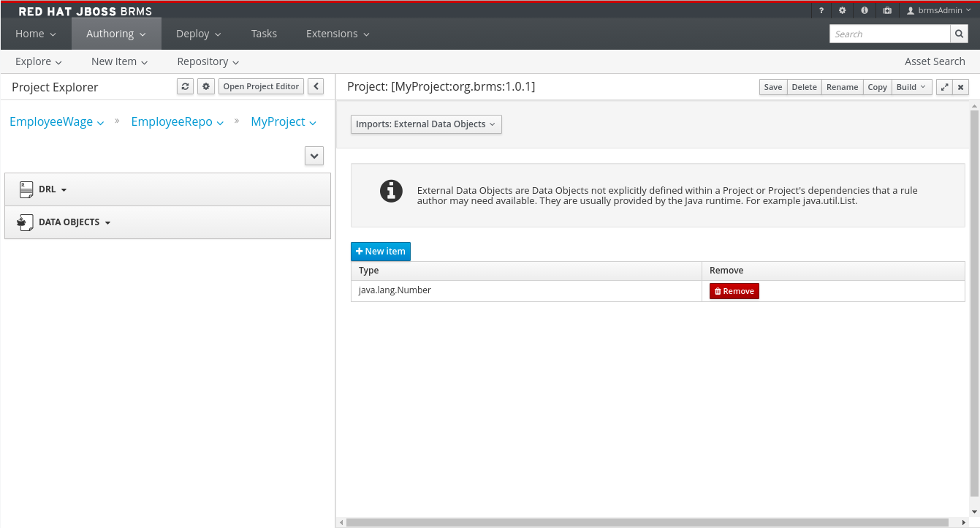Expand the package chevron below breadcrumbs

point(314,156)
